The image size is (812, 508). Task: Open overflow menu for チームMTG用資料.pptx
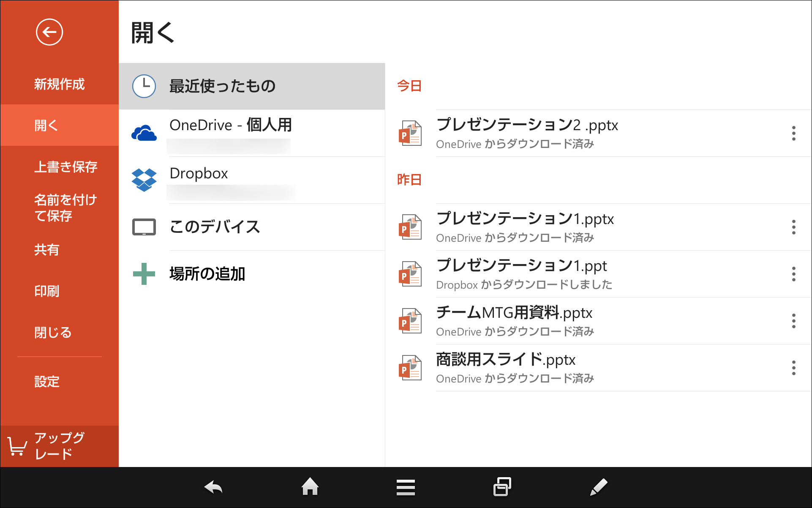coord(794,321)
